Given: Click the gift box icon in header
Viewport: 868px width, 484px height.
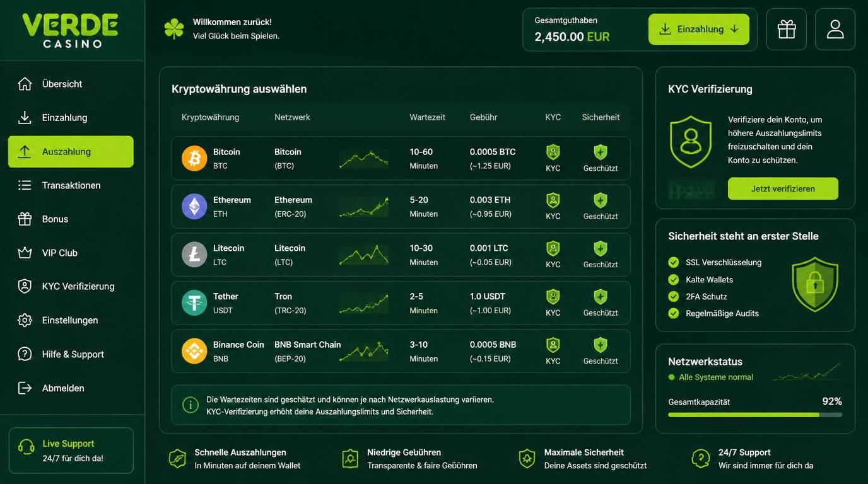Looking at the screenshot, I should (x=787, y=29).
